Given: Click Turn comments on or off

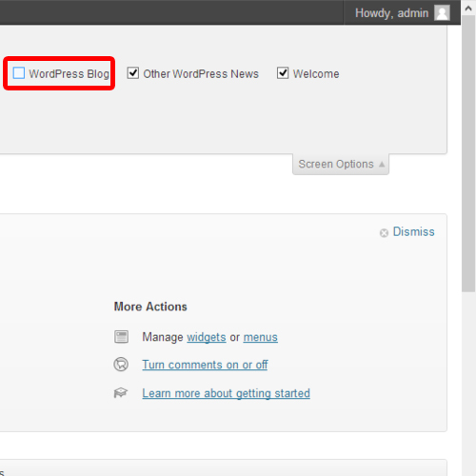Looking at the screenshot, I should [205, 365].
